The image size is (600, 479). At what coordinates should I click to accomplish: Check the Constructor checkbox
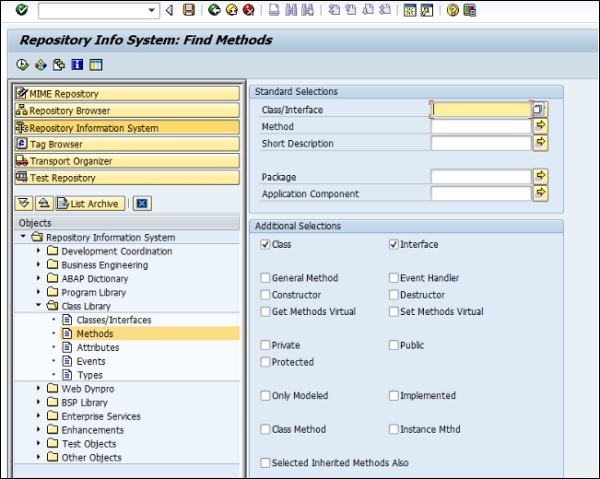click(265, 295)
